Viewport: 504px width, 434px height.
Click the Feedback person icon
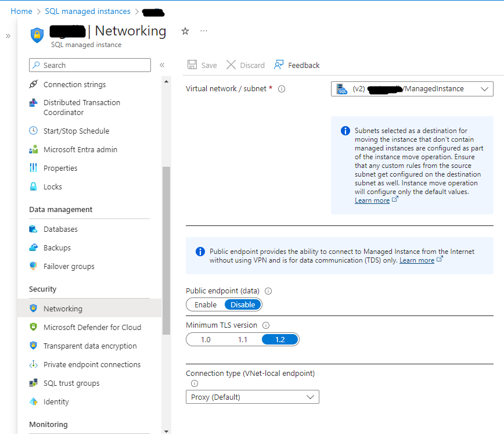pyautogui.click(x=279, y=64)
